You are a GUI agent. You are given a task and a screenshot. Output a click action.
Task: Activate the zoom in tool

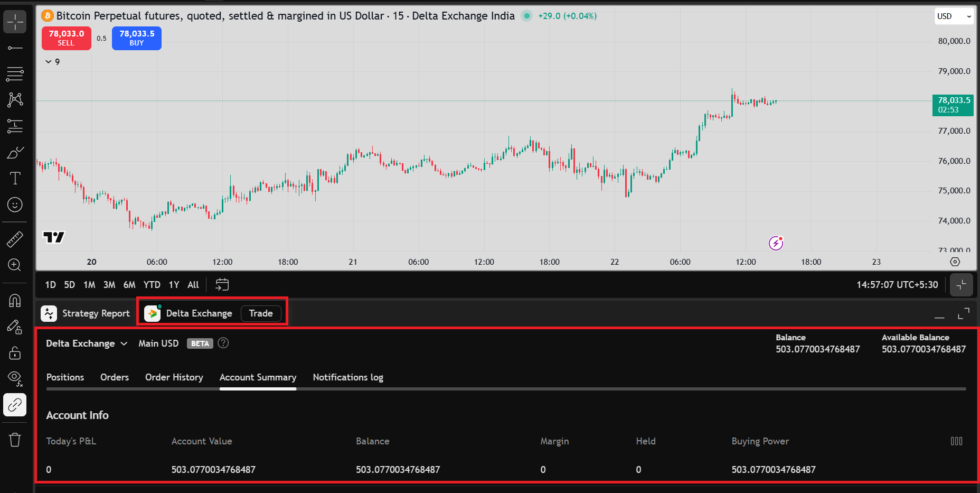[x=15, y=265]
